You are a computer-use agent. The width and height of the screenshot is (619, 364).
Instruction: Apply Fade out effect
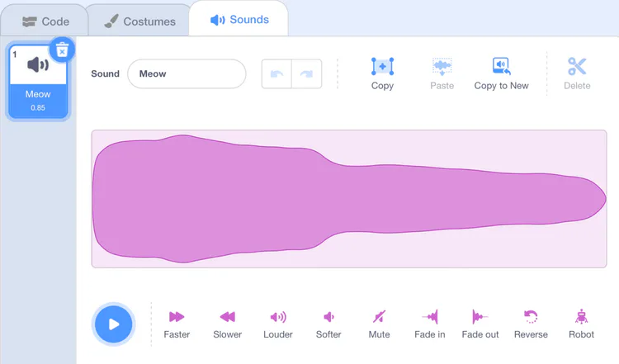[480, 323]
